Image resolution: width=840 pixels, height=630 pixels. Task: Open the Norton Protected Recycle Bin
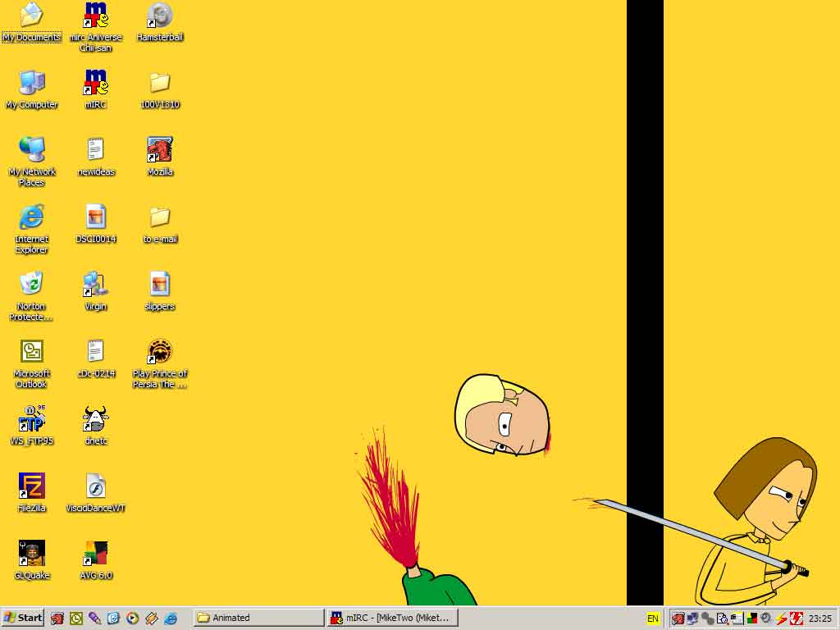click(x=32, y=285)
